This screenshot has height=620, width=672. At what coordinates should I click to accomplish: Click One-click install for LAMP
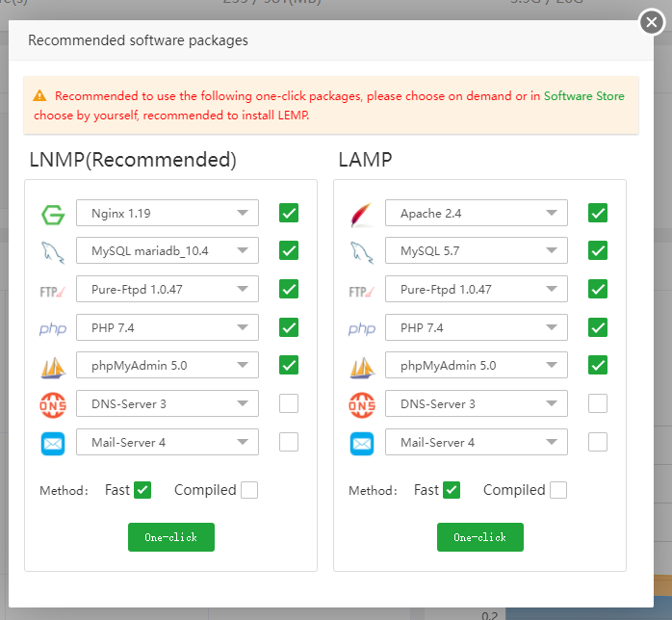(480, 537)
